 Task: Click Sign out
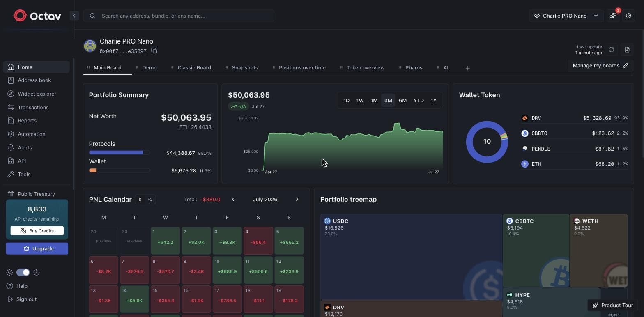(22, 299)
